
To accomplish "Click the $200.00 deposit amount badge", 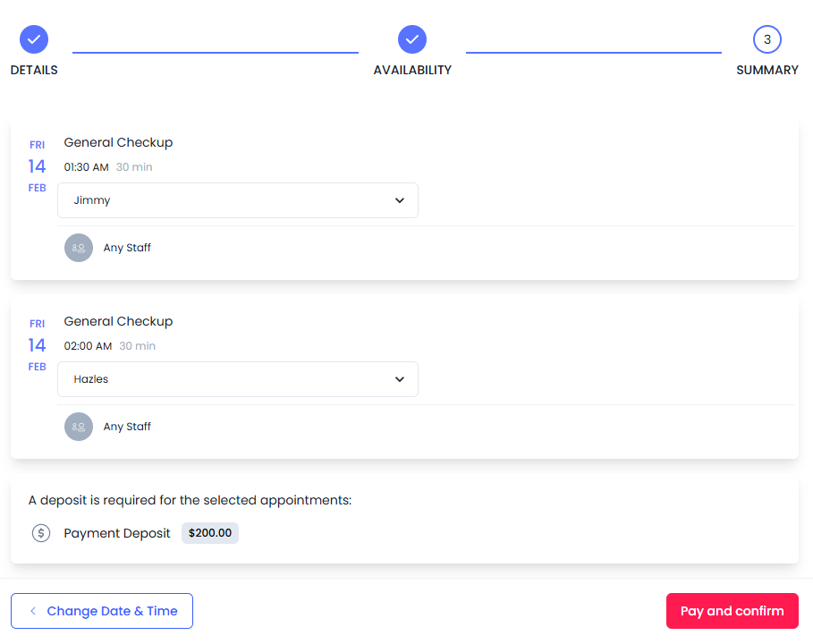I will 210,533.
